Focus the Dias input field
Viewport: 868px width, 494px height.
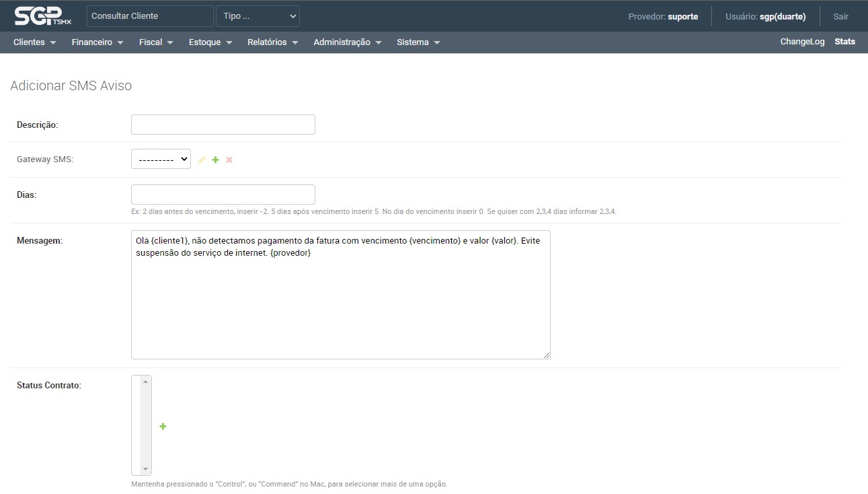click(x=223, y=195)
